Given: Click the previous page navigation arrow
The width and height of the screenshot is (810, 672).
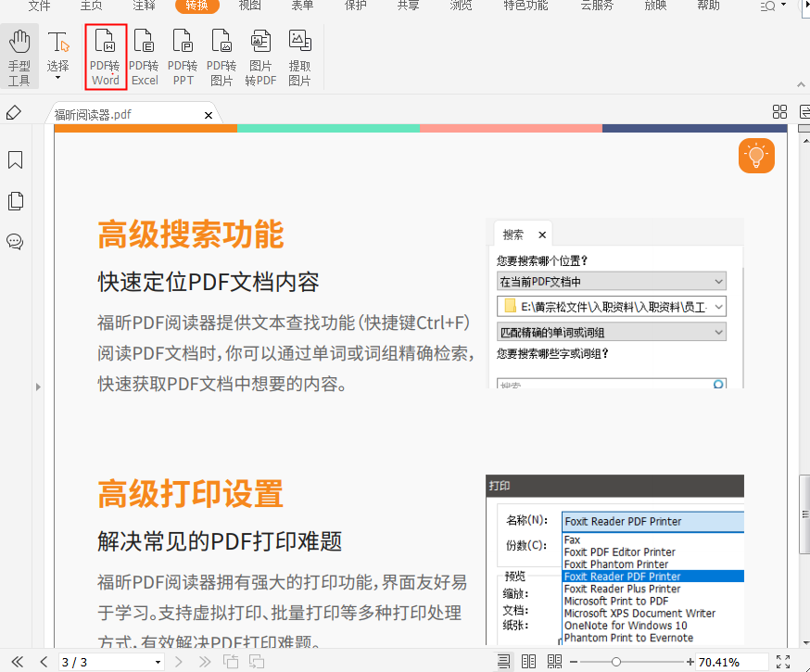Looking at the screenshot, I should coord(43,661).
